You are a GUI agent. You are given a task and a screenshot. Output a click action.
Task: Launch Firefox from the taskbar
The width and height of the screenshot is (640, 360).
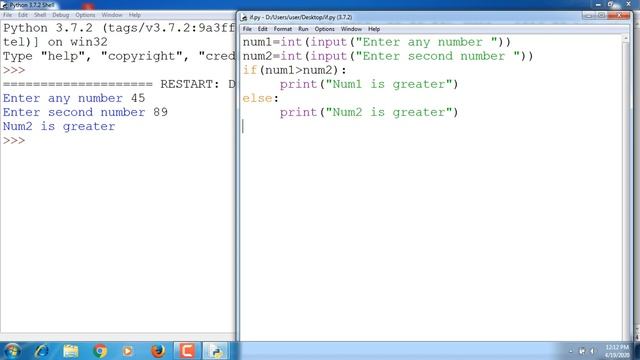158,351
